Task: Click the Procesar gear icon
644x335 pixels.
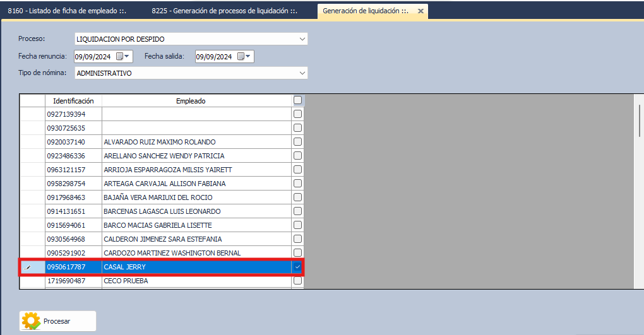Action: point(31,321)
